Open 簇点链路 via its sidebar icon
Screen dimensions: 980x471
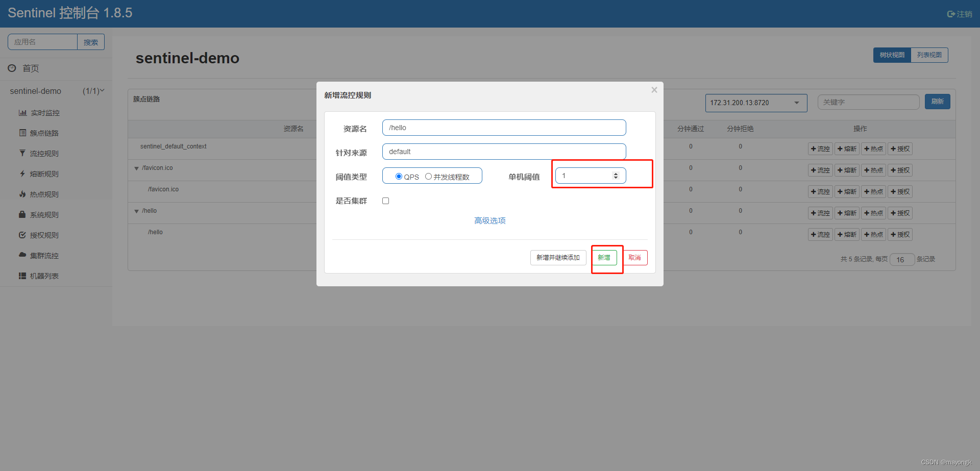(22, 133)
